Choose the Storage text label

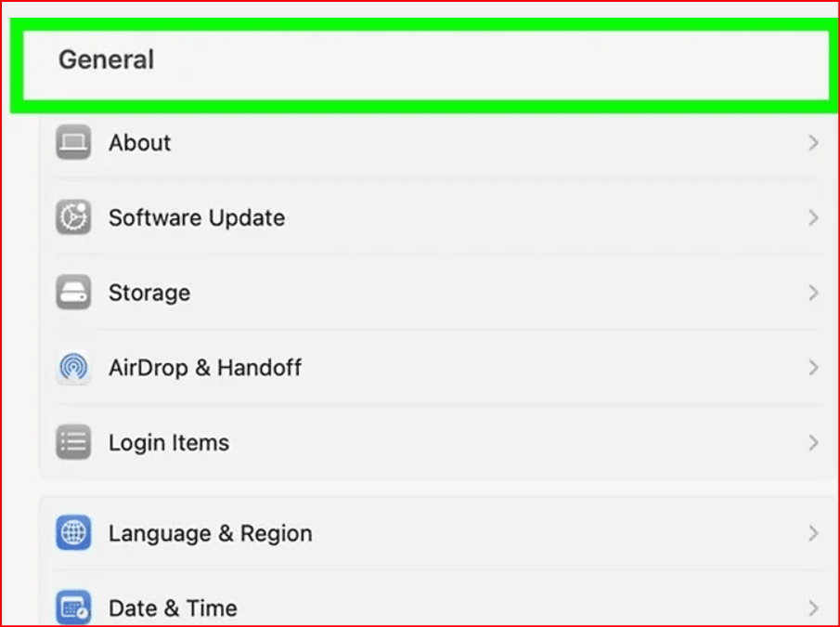click(x=149, y=293)
